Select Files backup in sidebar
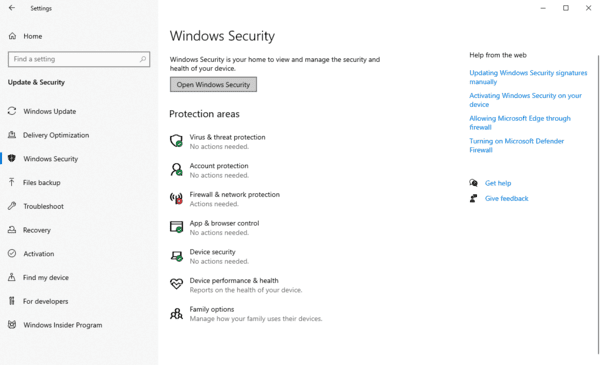 tap(42, 182)
